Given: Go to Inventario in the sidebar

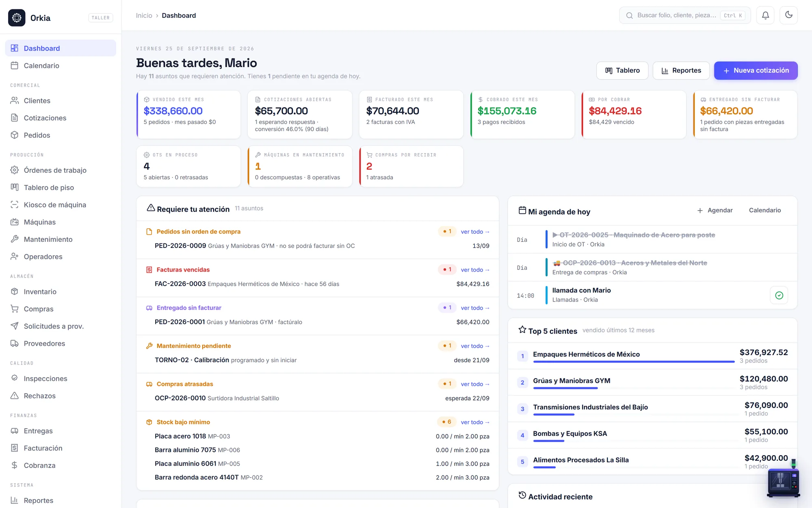Looking at the screenshot, I should pos(60,291).
